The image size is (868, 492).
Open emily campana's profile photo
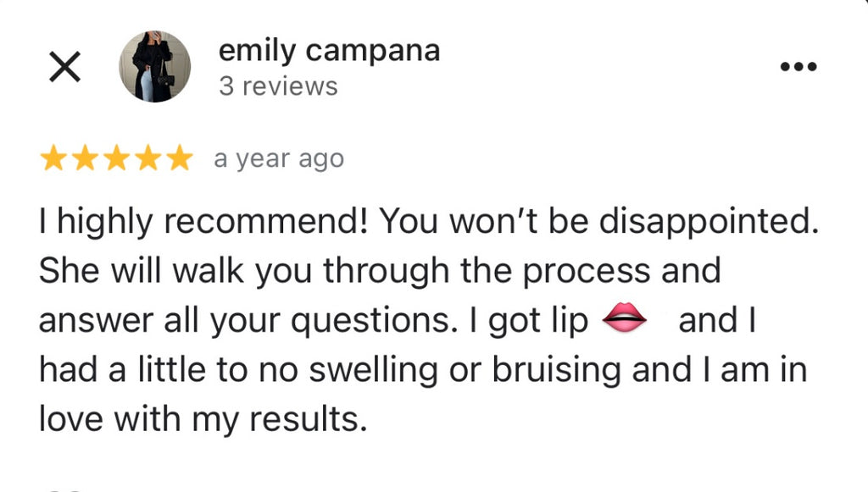pyautogui.click(x=154, y=66)
